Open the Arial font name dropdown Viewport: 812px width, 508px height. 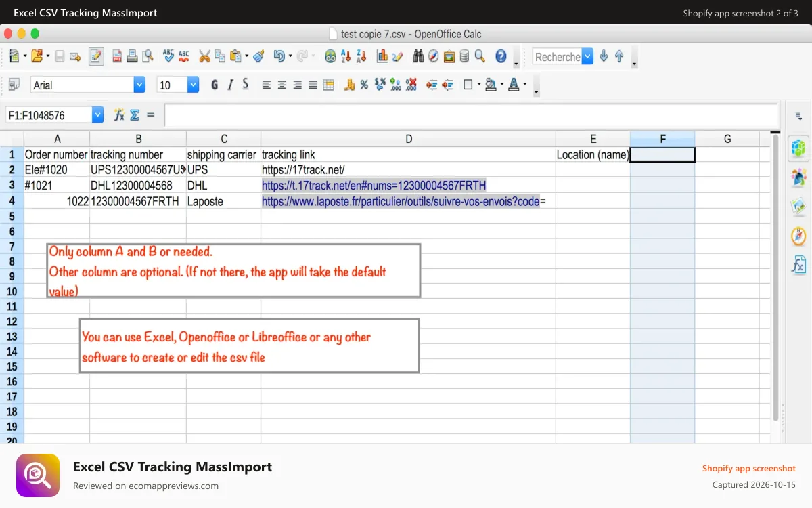click(x=139, y=85)
